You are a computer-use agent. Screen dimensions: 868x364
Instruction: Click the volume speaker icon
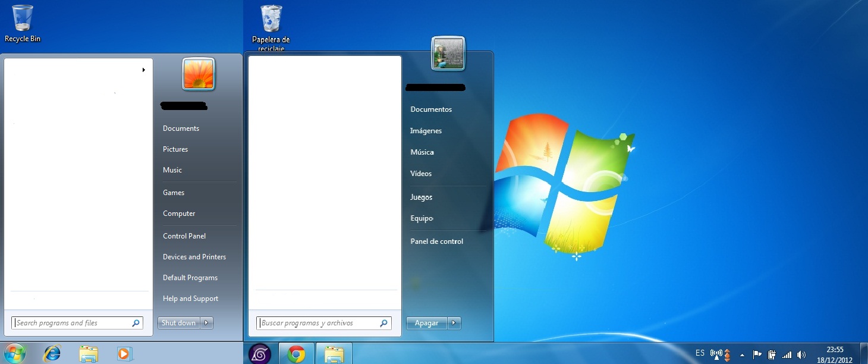[x=801, y=355]
